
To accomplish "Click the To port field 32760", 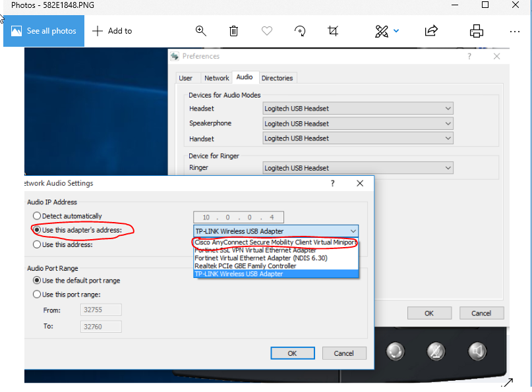I will coord(101,327).
